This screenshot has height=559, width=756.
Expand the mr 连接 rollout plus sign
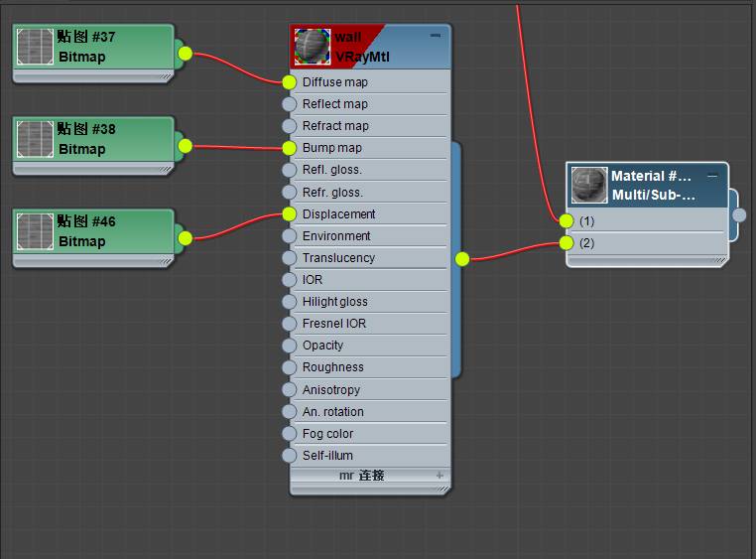tap(440, 476)
